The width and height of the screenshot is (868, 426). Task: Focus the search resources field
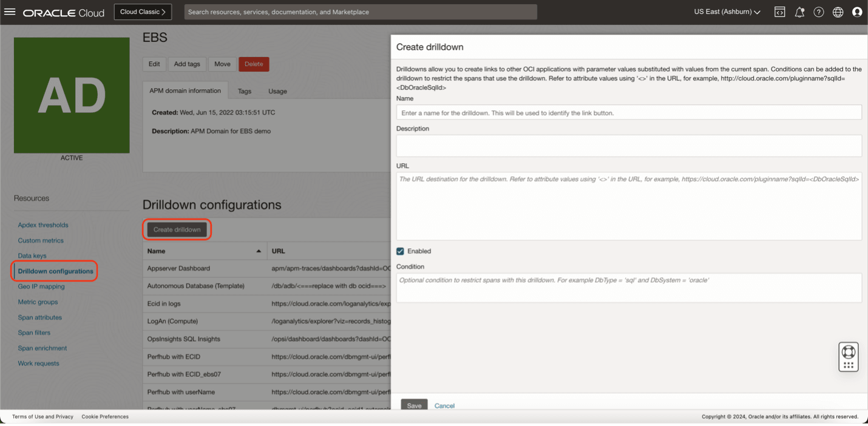pyautogui.click(x=361, y=12)
